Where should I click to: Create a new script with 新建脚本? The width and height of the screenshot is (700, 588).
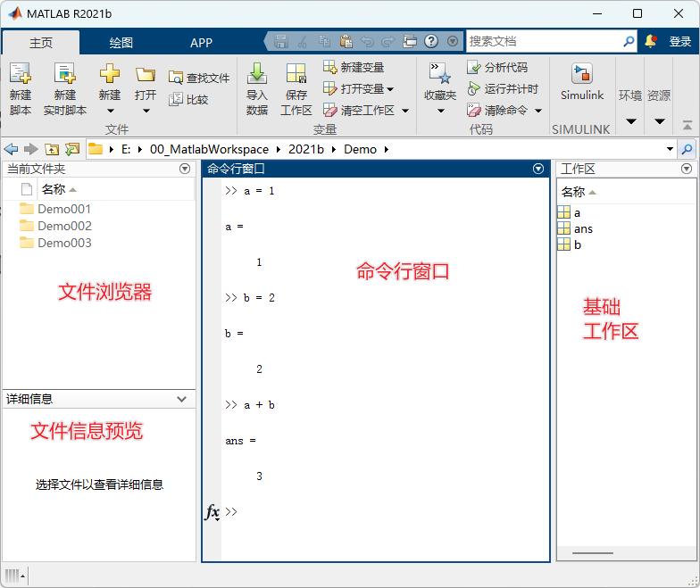20,88
